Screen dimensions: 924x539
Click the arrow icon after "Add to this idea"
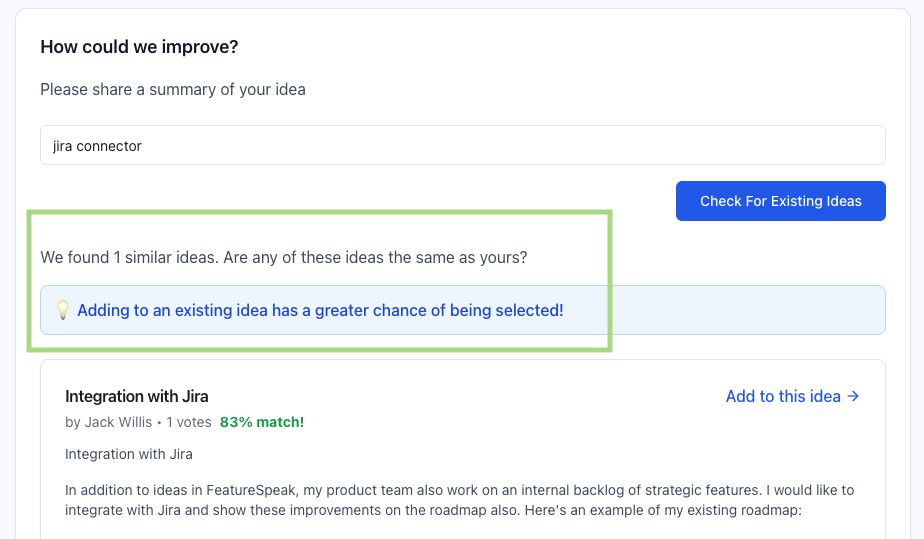point(853,396)
